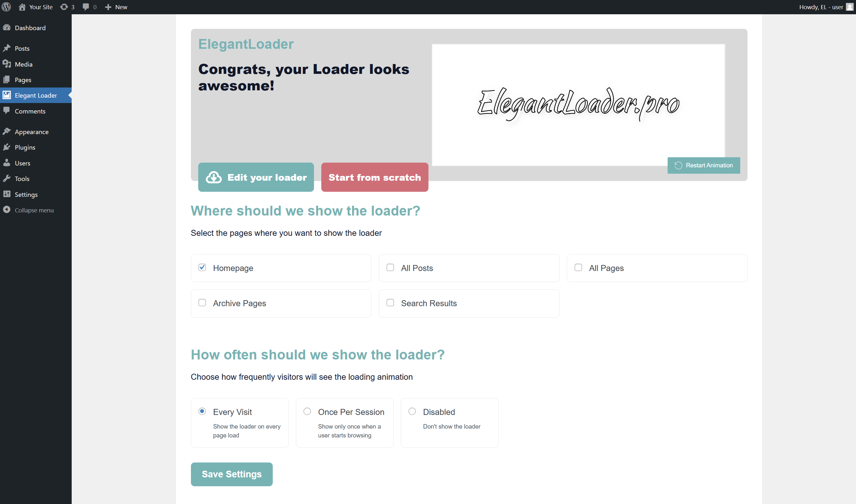Collapse the WordPress admin menu
Screen dimensions: 856x504
pos(34,210)
